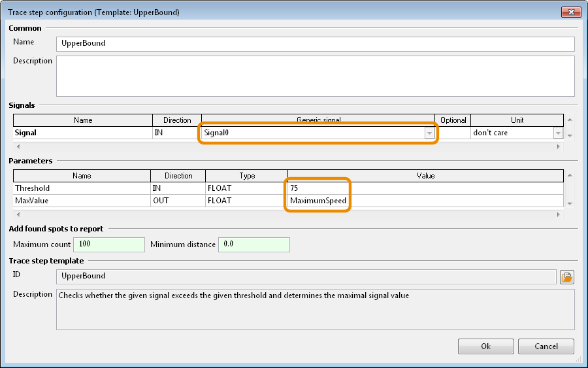
Task: Click the trace step template ID field
Action: pos(306,276)
